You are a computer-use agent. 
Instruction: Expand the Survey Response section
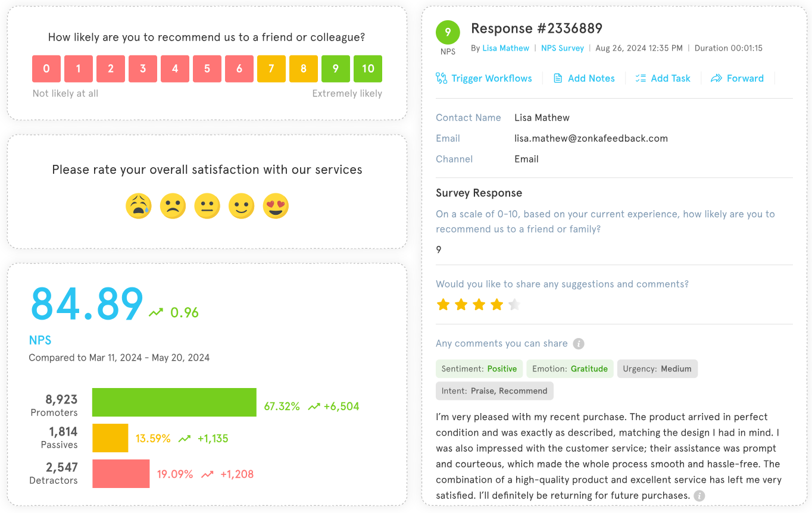click(479, 193)
